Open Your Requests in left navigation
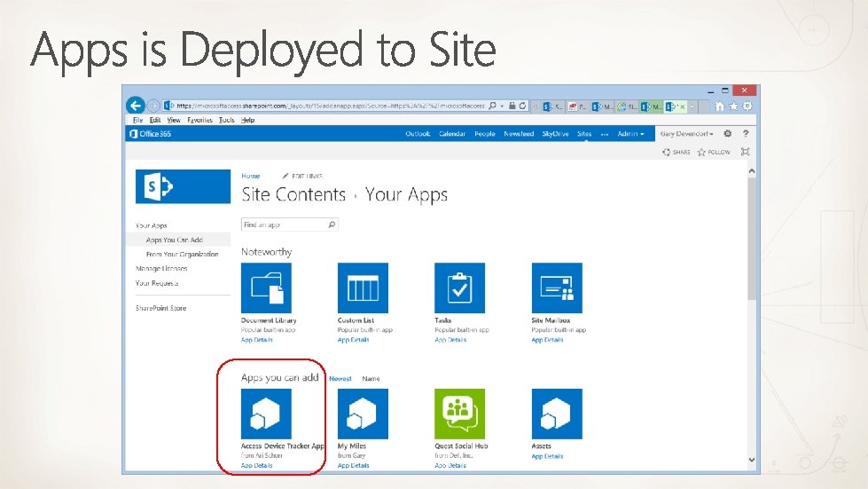The height and width of the screenshot is (489, 868). (157, 283)
